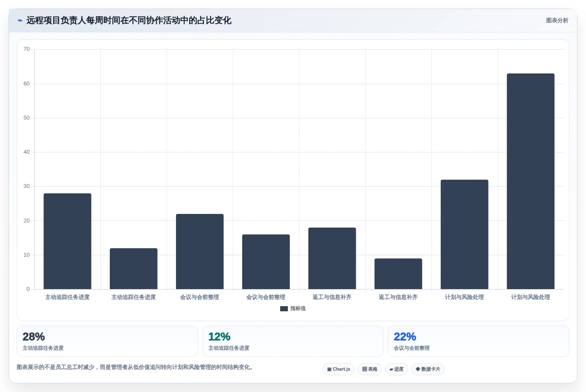Screen dimensions: 586x392
Task: Click the 指标值 legend label
Action: tap(298, 309)
